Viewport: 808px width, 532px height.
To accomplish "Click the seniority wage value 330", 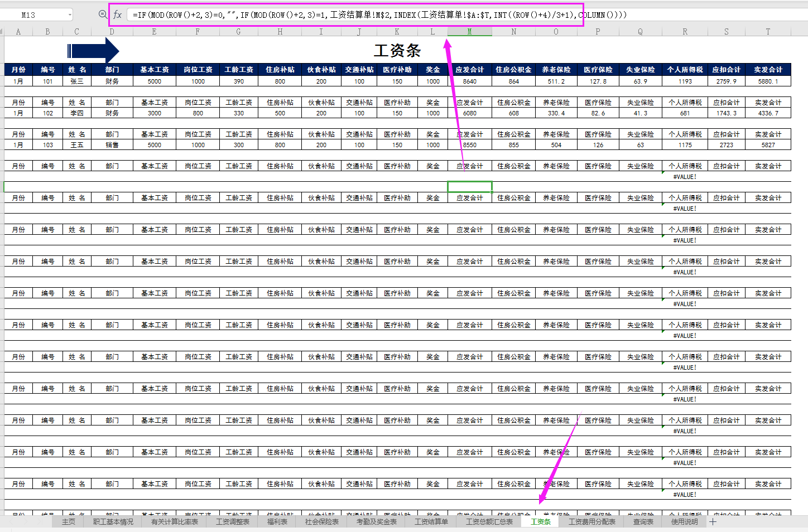I will (x=239, y=113).
